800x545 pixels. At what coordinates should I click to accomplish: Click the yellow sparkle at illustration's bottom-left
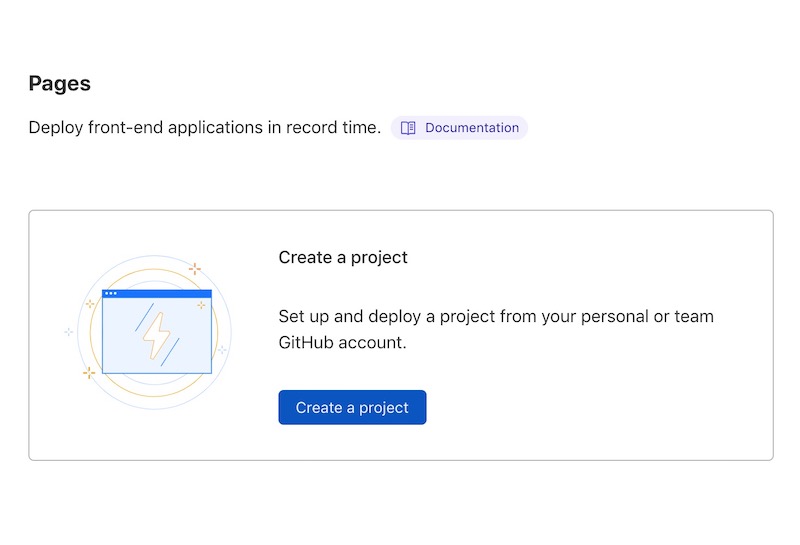89,373
